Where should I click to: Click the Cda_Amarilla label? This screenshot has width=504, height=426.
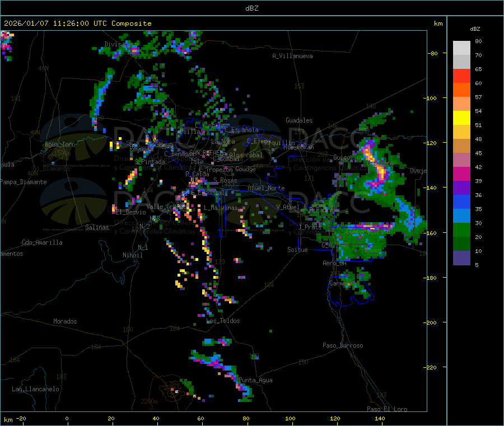click(x=42, y=242)
